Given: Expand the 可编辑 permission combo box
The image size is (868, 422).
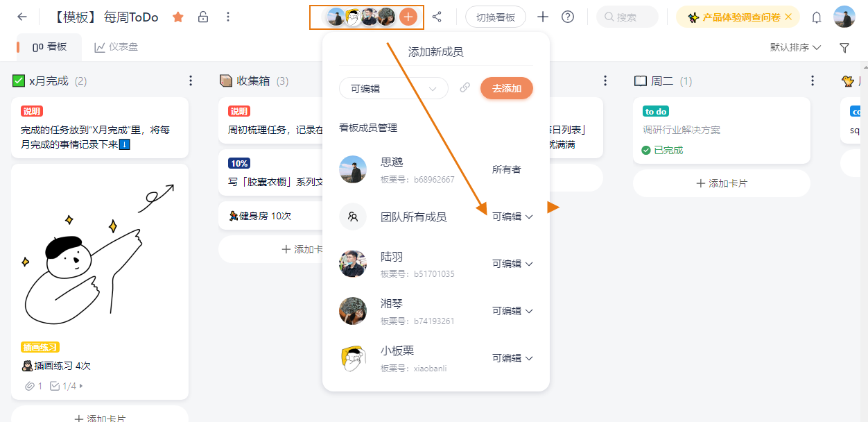Looking at the screenshot, I should tap(393, 88).
